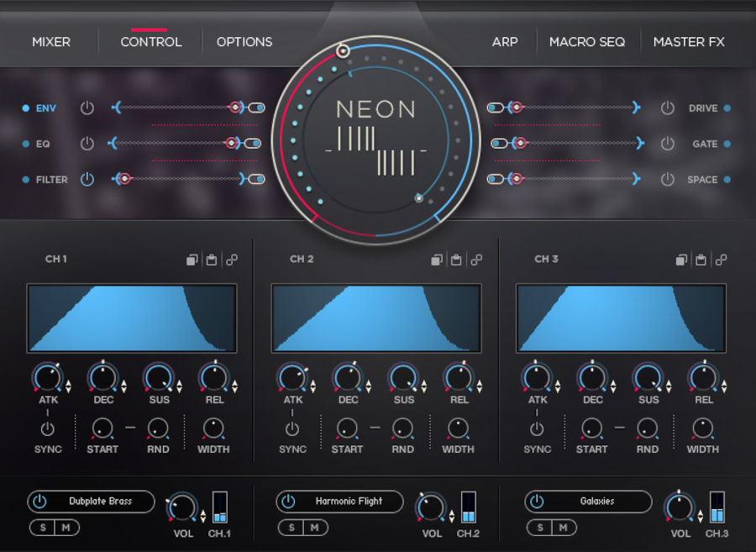
Task: Toggle the FILTER power button
Action: click(87, 179)
